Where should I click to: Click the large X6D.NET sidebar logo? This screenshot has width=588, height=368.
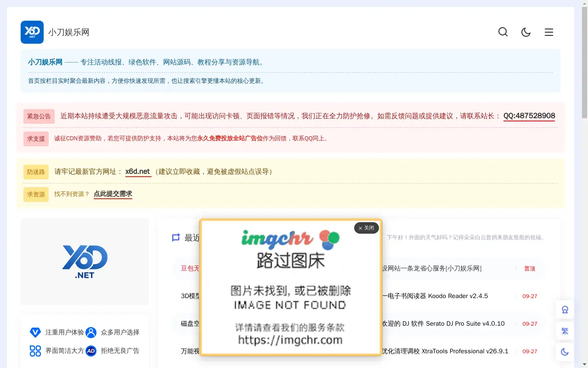click(85, 262)
